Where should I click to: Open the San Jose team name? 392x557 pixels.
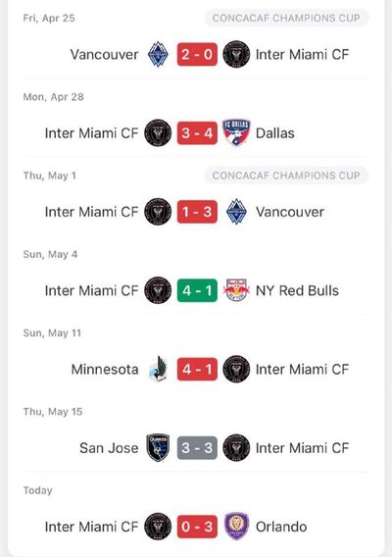tap(109, 448)
